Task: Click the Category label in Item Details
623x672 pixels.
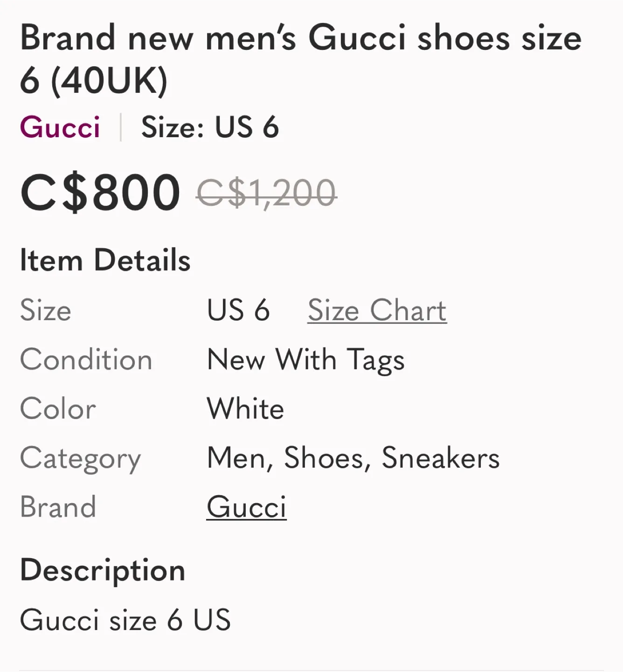Action: pyautogui.click(x=80, y=459)
